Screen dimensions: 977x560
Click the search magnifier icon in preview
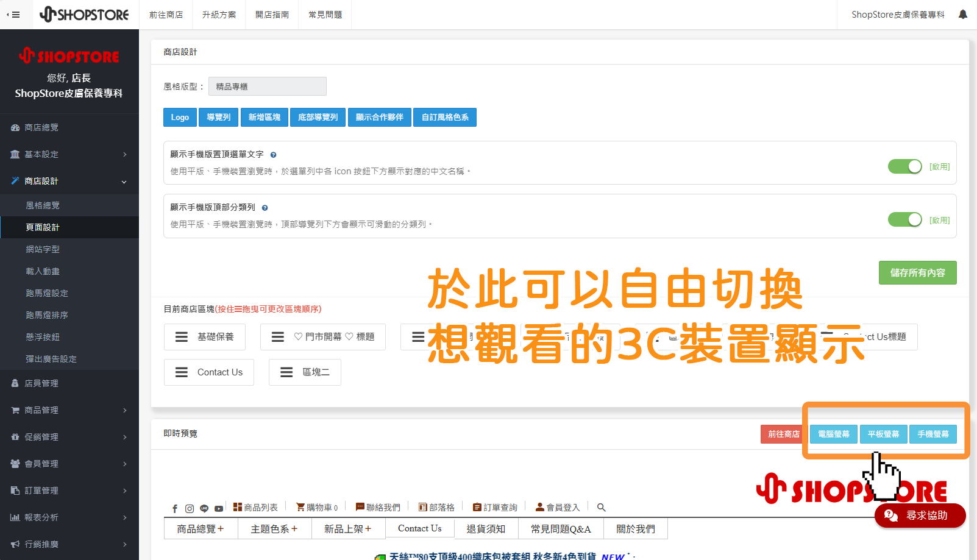pyautogui.click(x=601, y=507)
